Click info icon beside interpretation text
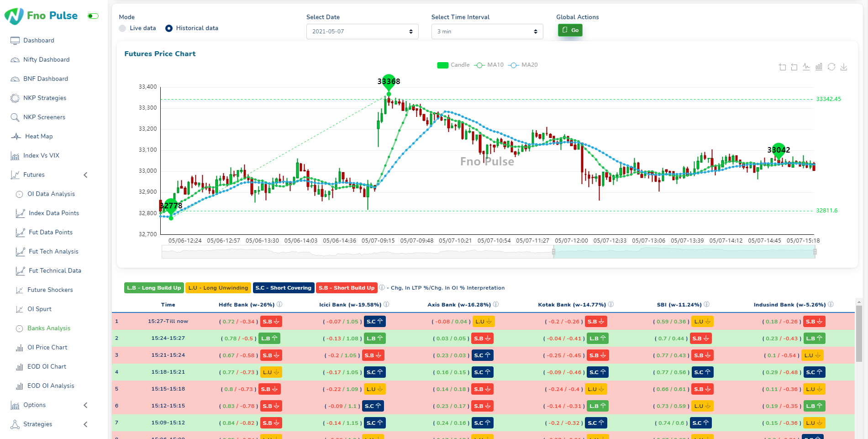The image size is (868, 439). click(x=382, y=287)
